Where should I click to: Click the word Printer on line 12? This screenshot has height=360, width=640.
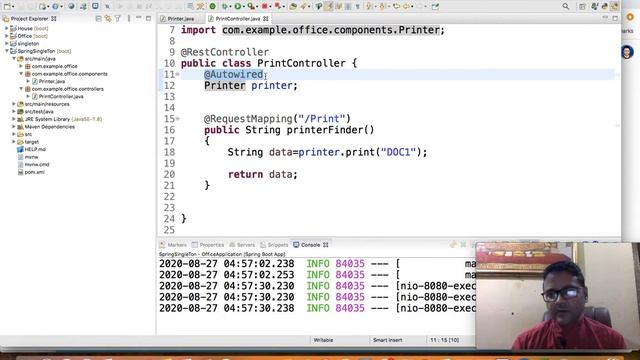coord(224,85)
